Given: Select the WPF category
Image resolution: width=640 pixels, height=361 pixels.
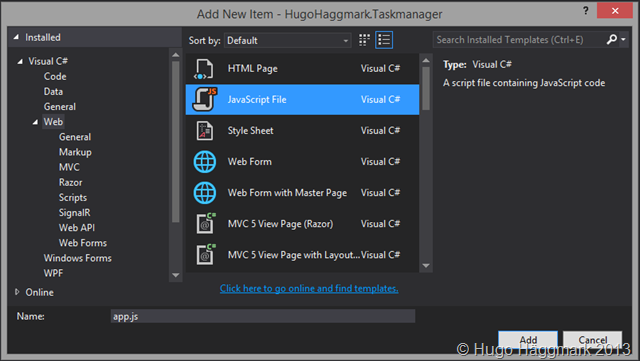Looking at the screenshot, I should point(53,273).
